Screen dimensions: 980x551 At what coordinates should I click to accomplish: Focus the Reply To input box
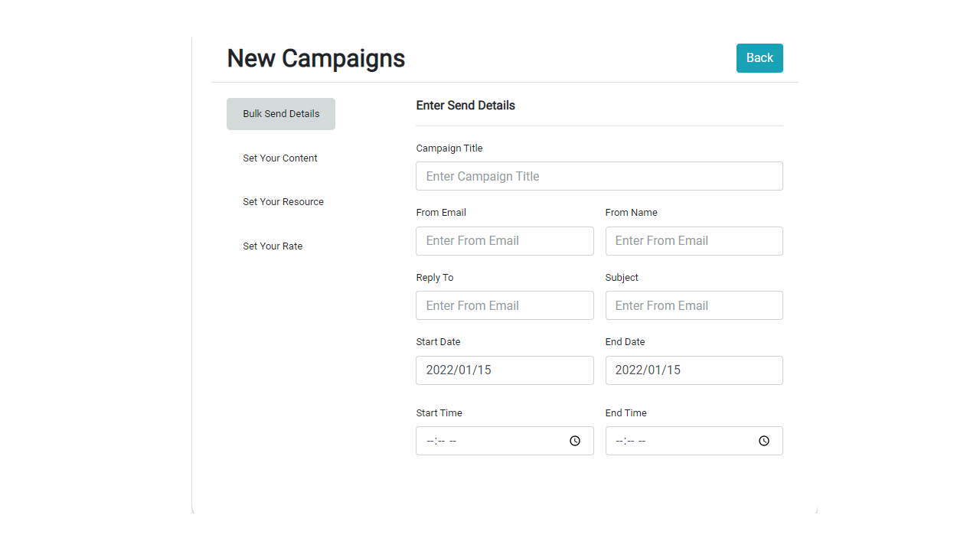tap(505, 305)
